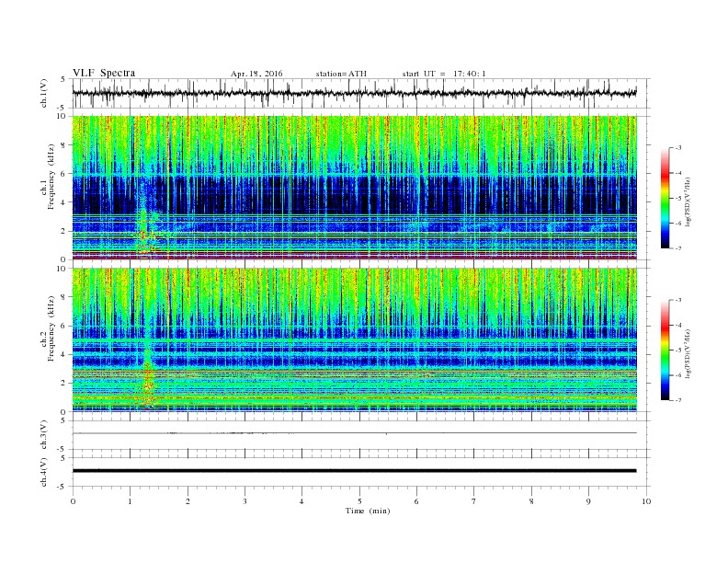728x563 pixels.
Task: Click the "8" kHz tick of ch.1 spectrogram
Action: point(64,145)
